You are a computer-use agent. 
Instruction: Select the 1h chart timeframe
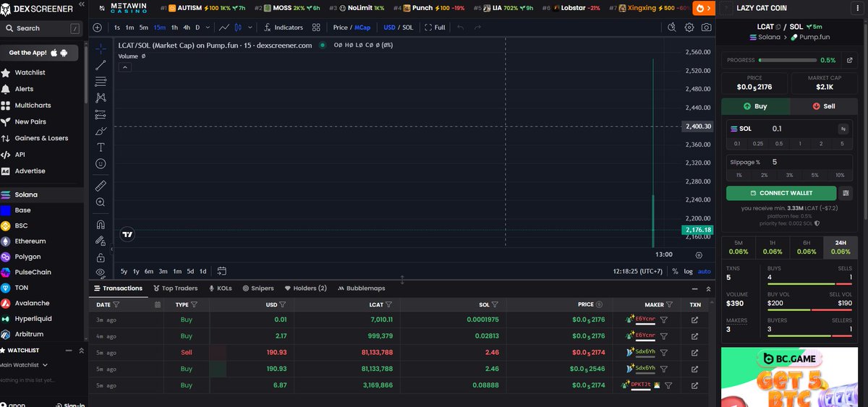174,27
